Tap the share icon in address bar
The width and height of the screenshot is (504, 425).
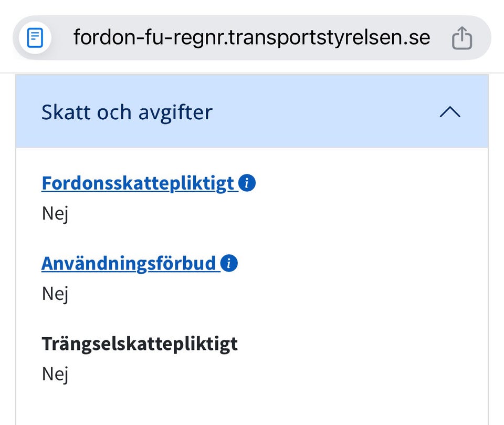462,38
